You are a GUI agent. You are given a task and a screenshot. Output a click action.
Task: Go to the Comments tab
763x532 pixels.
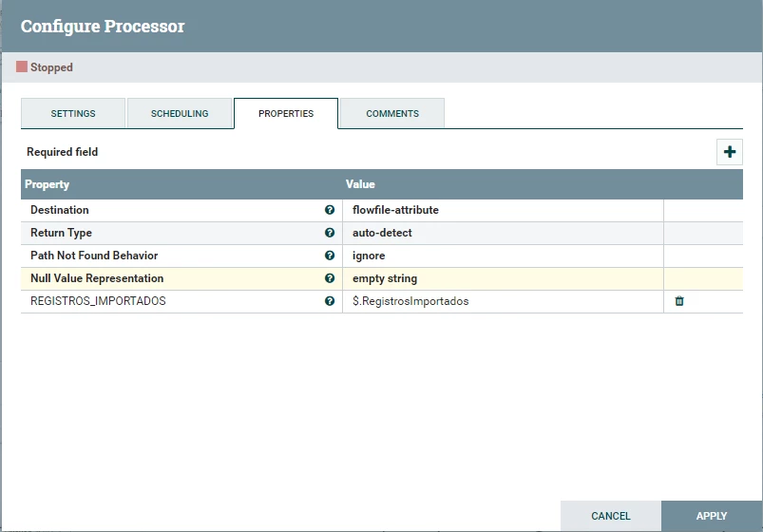[x=392, y=113]
